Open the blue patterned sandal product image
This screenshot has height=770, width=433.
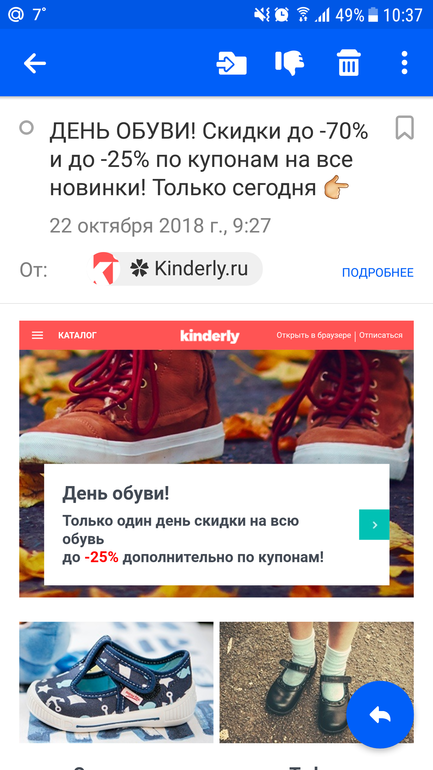116,682
